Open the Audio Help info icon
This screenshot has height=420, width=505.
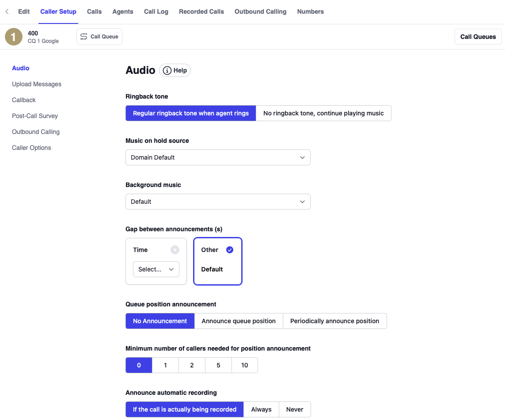(x=167, y=71)
